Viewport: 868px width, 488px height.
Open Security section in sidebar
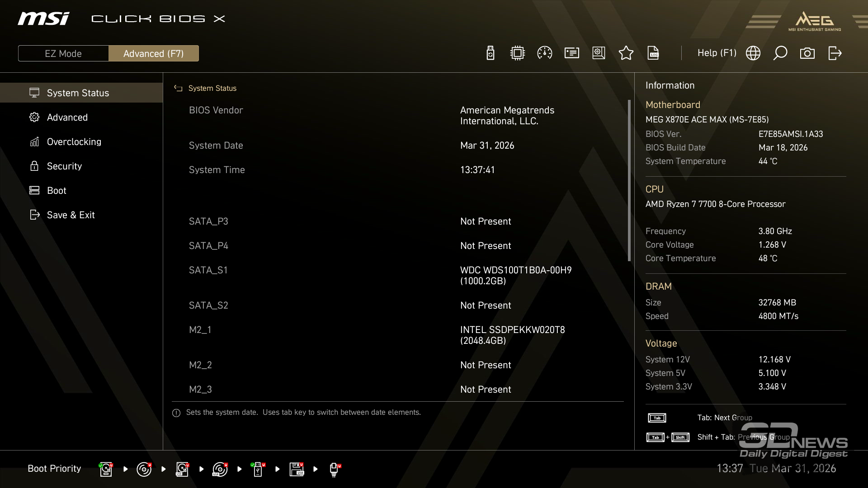point(64,166)
